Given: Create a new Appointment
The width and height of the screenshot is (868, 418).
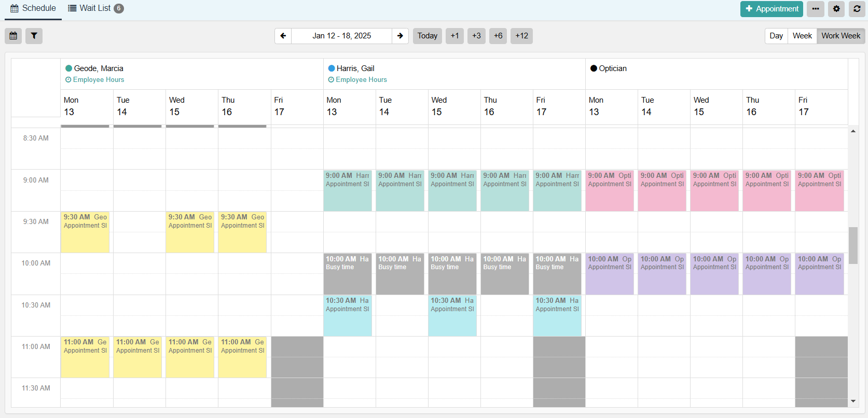Looking at the screenshot, I should (x=771, y=9).
